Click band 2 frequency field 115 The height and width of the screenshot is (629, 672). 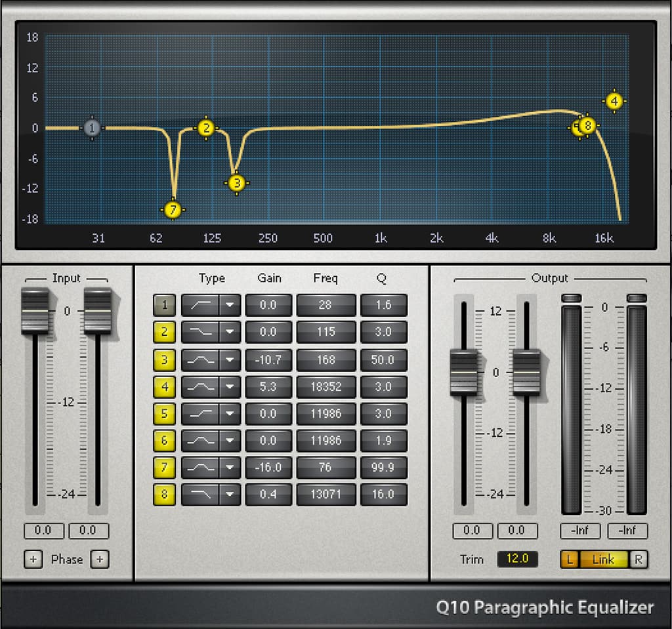[326, 332]
